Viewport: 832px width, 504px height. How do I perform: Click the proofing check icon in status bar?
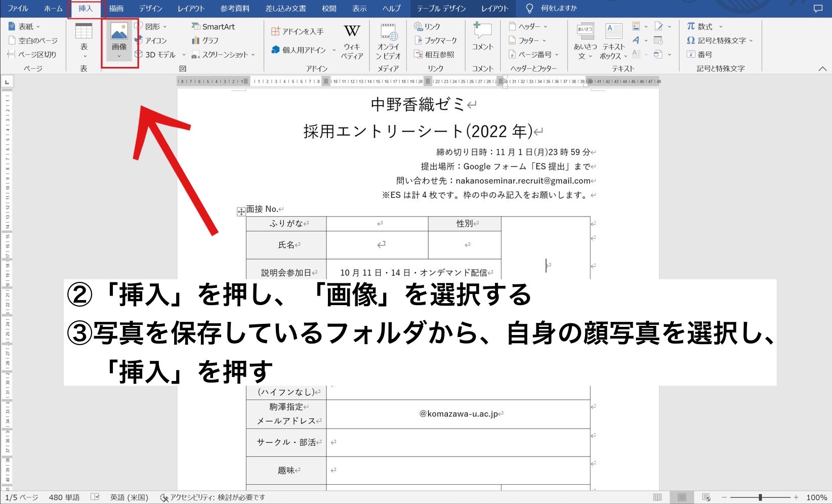point(95,497)
